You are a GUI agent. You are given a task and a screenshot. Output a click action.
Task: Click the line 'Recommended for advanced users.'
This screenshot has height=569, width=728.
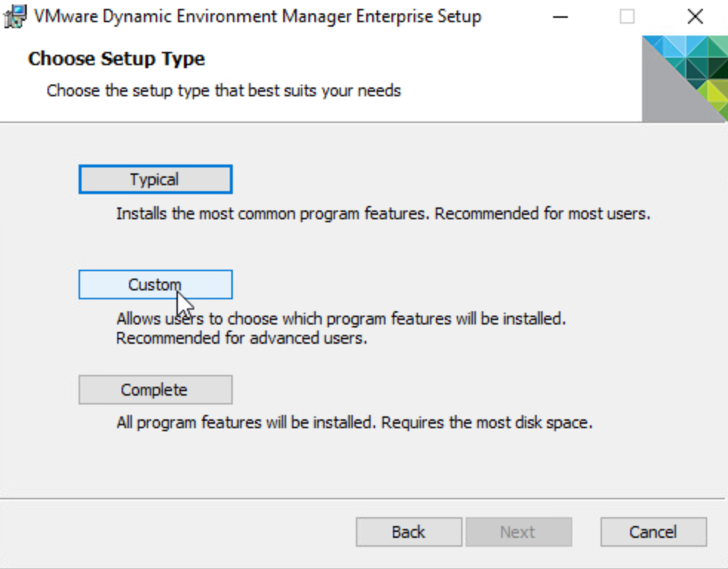point(242,339)
